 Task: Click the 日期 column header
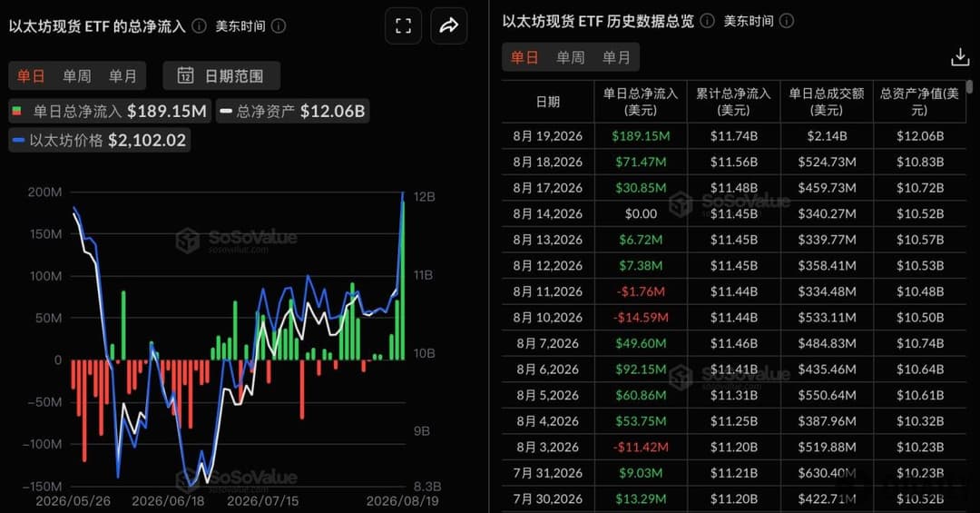(x=547, y=102)
